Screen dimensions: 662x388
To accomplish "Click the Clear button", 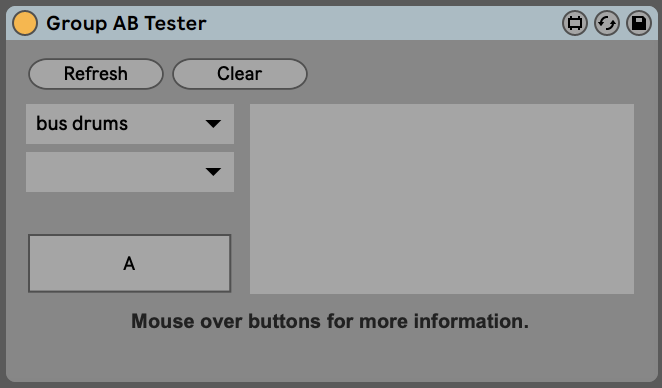I will point(240,74).
